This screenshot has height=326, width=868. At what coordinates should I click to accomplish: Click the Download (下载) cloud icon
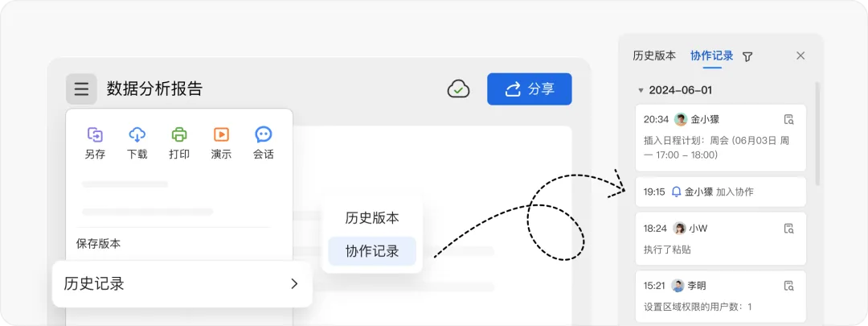137,134
